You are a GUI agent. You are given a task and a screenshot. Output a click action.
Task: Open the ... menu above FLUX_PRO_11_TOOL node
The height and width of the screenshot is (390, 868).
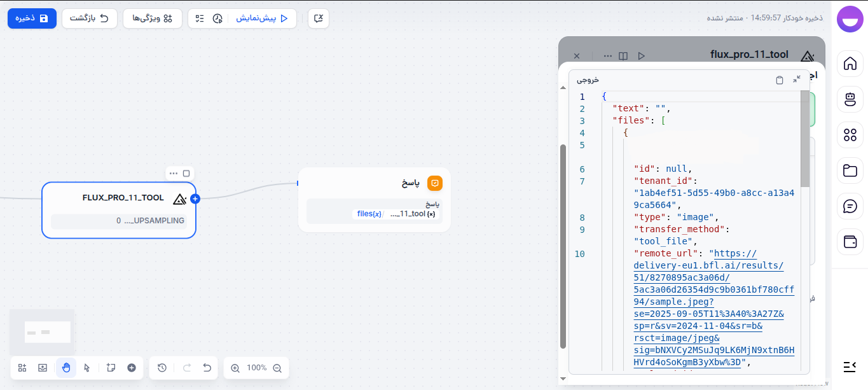[175, 172]
